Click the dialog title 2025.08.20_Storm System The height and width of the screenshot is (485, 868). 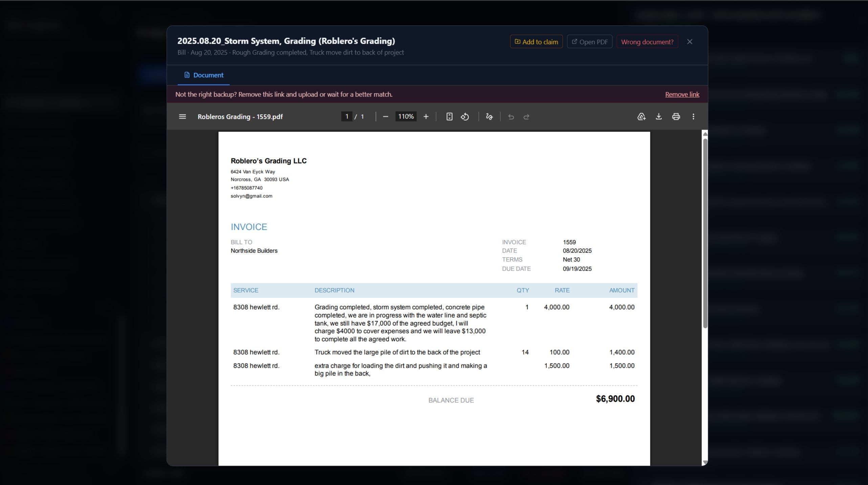click(x=286, y=41)
